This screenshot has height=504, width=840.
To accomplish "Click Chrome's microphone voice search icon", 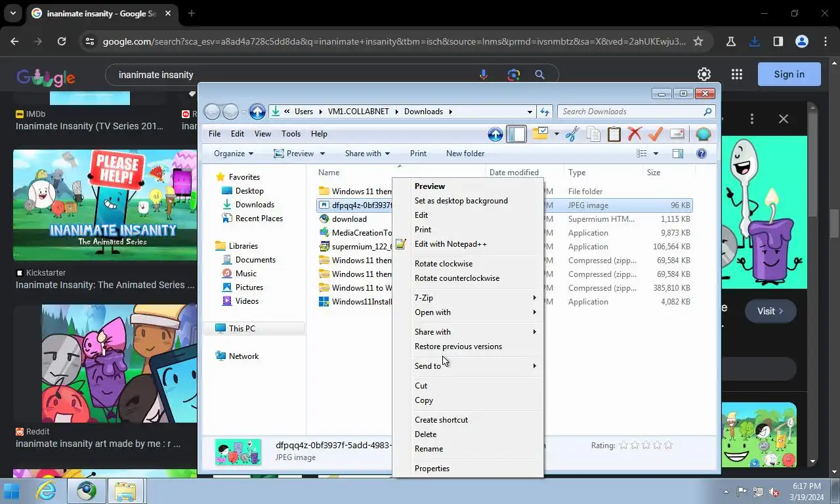I will coord(484,75).
